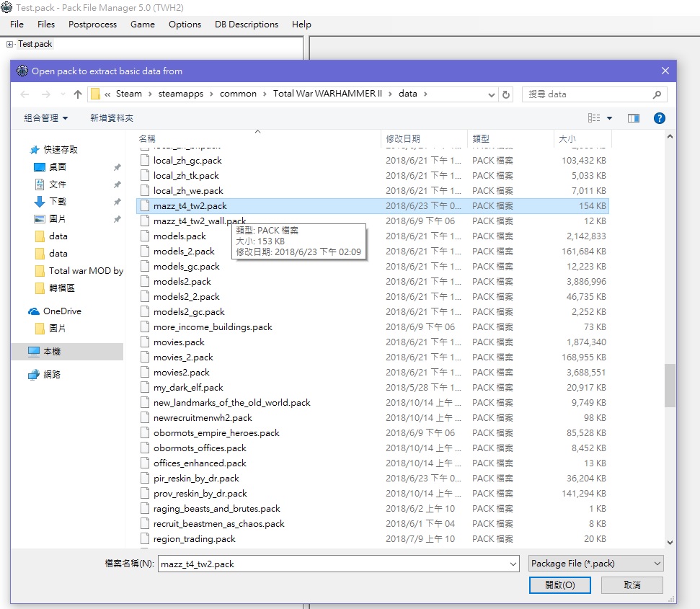The width and height of the screenshot is (700, 609).
Task: Open the Options menu
Action: pos(185,24)
